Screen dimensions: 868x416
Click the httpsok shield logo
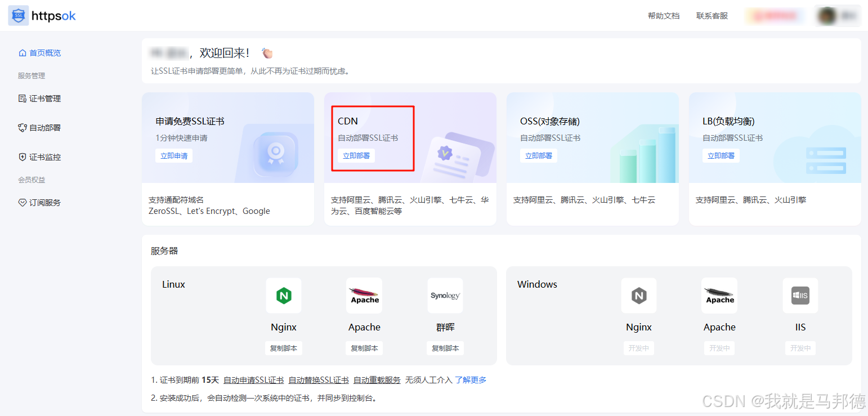[17, 15]
